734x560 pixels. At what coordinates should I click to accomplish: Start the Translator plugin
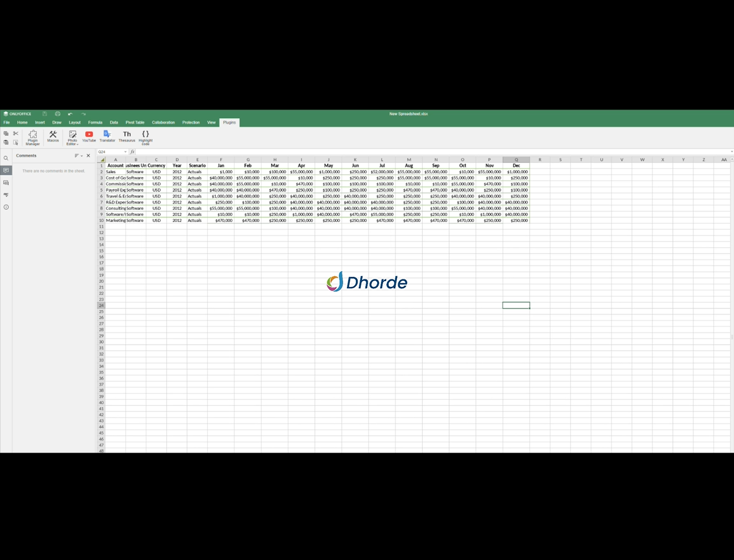(107, 136)
